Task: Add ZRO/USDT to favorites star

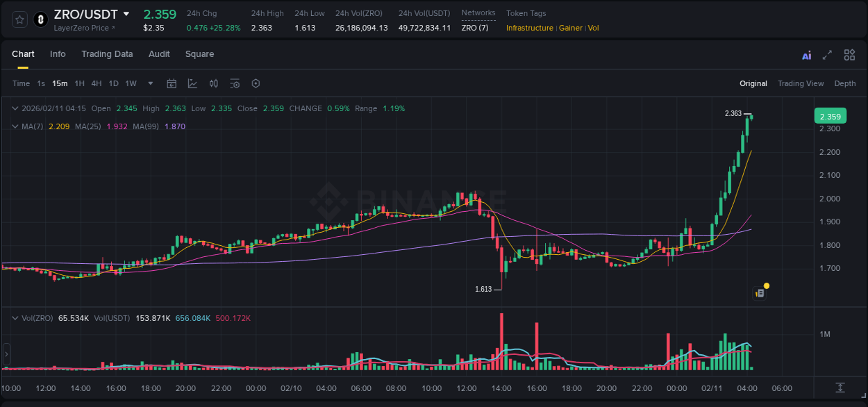Action: 19,20
